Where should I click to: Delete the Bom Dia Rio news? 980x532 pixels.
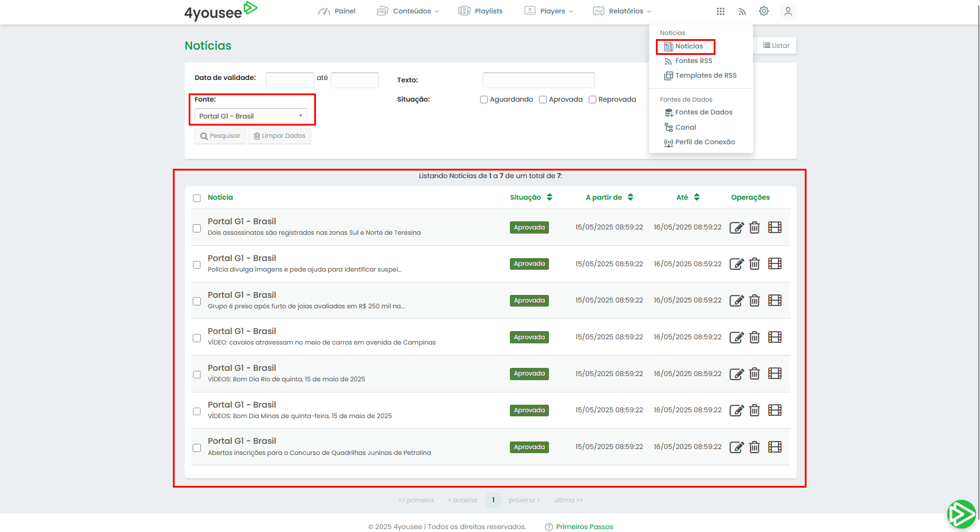pos(755,374)
